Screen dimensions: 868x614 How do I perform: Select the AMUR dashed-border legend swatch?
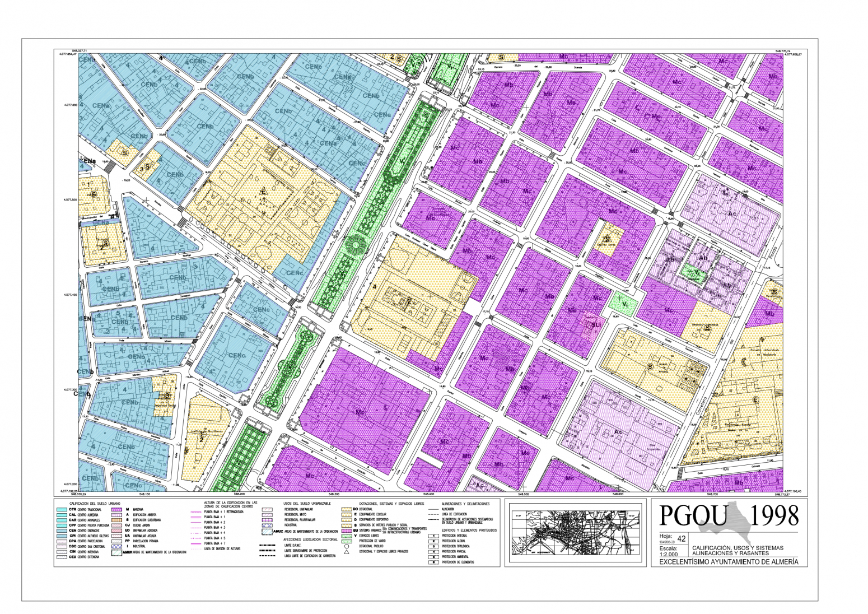coord(116,552)
